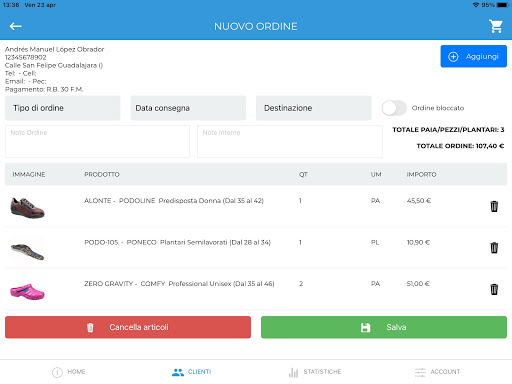Focus the Note Interne text field

[290, 141]
